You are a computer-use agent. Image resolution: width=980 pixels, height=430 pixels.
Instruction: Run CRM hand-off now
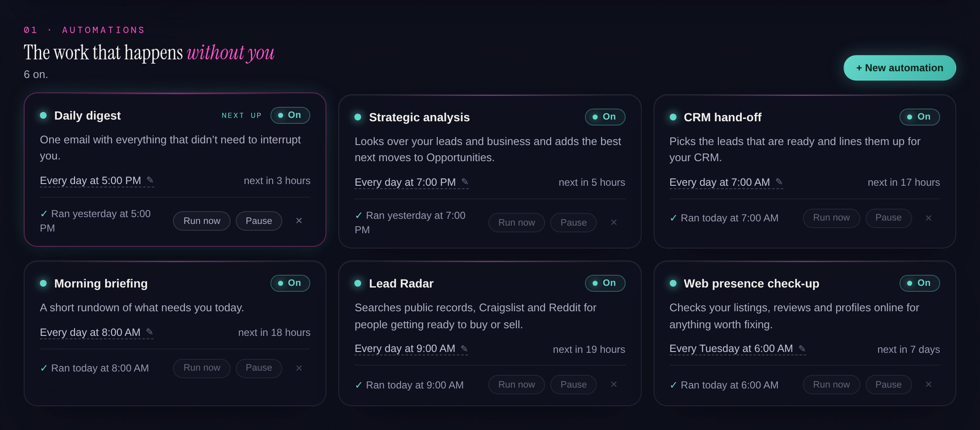tap(831, 218)
